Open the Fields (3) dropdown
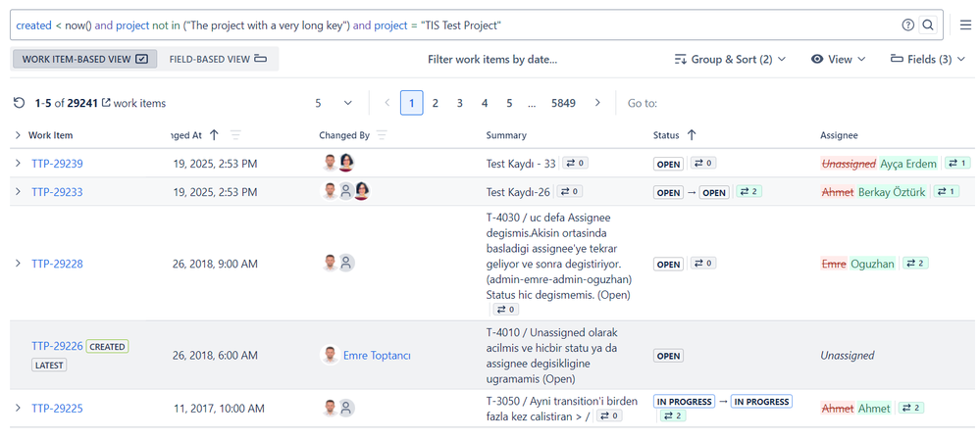980x439 pixels. tap(928, 59)
